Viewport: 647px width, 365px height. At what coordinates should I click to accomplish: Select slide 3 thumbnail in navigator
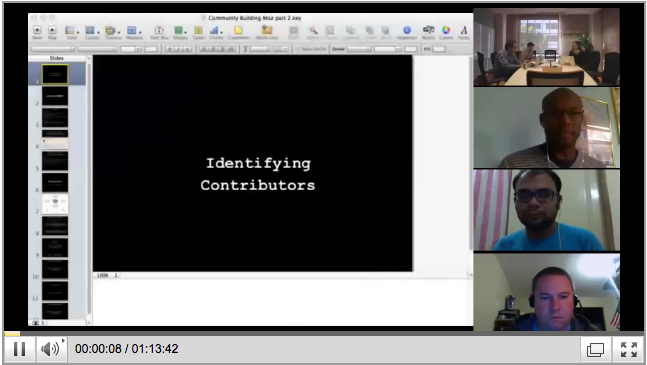point(55,118)
